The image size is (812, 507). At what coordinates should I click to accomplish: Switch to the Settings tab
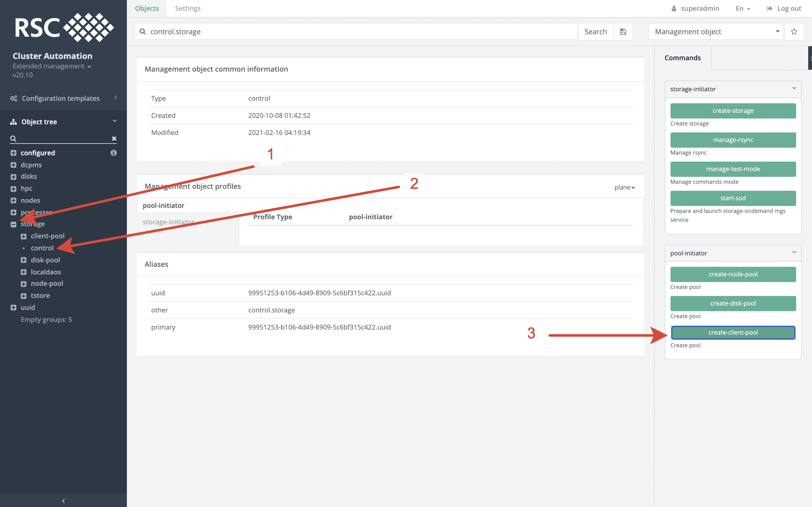pyautogui.click(x=187, y=8)
